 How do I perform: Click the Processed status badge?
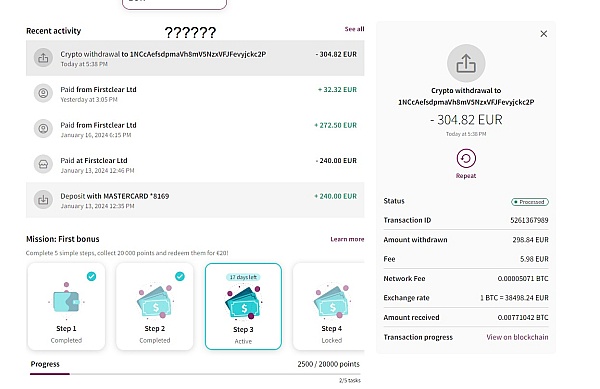(x=530, y=202)
